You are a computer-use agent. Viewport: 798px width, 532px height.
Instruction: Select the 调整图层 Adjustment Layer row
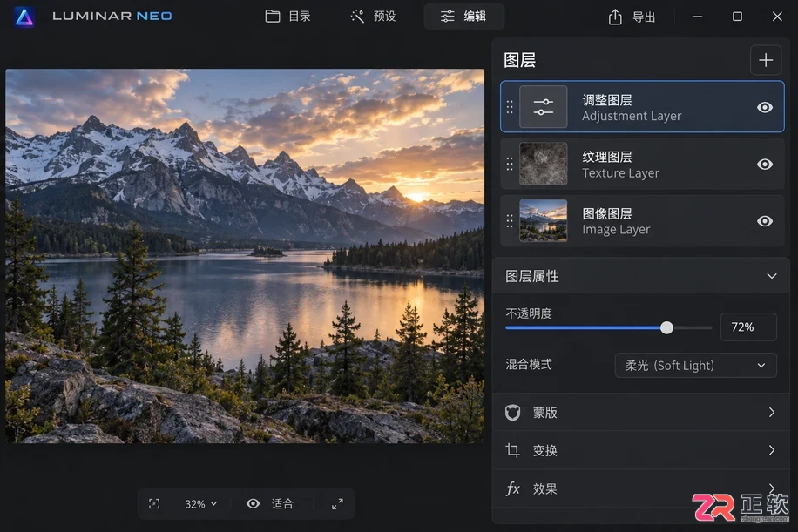(642, 107)
